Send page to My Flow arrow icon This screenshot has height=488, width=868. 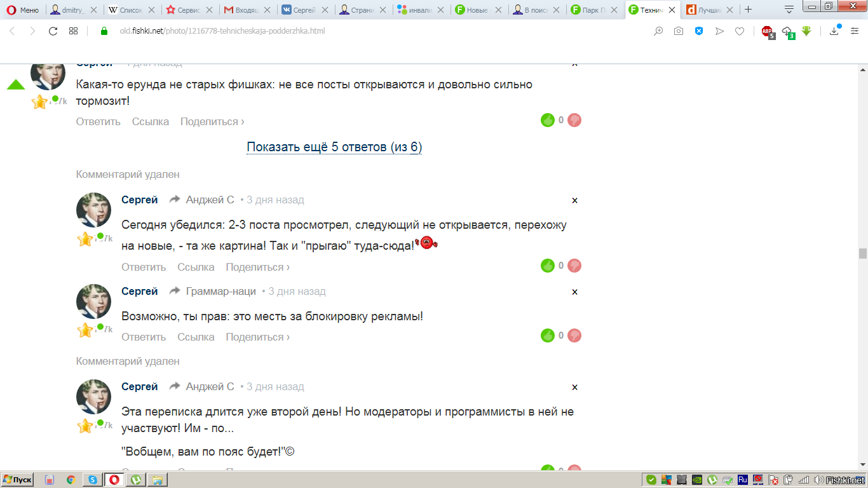coord(719,31)
